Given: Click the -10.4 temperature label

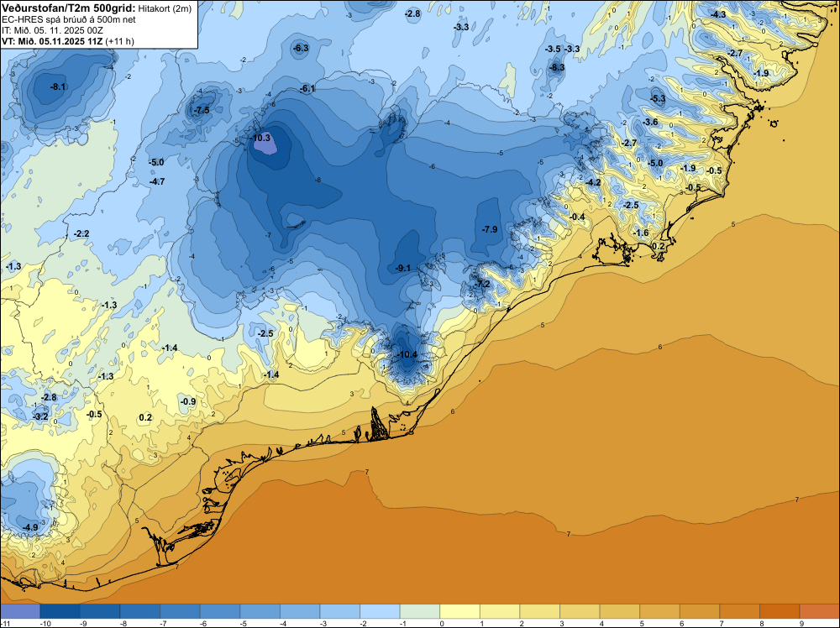Looking at the screenshot, I should (x=407, y=354).
